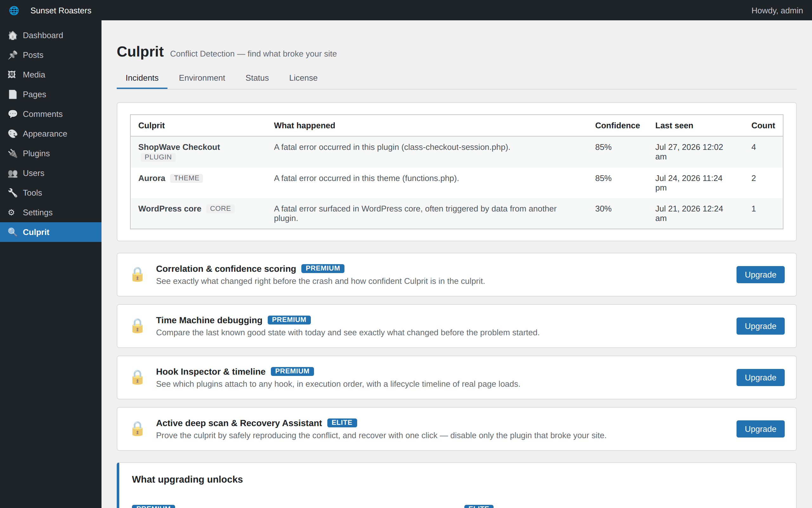Click the Hook Inspector & timeline title
Image resolution: width=812 pixels, height=508 pixels.
tap(211, 371)
